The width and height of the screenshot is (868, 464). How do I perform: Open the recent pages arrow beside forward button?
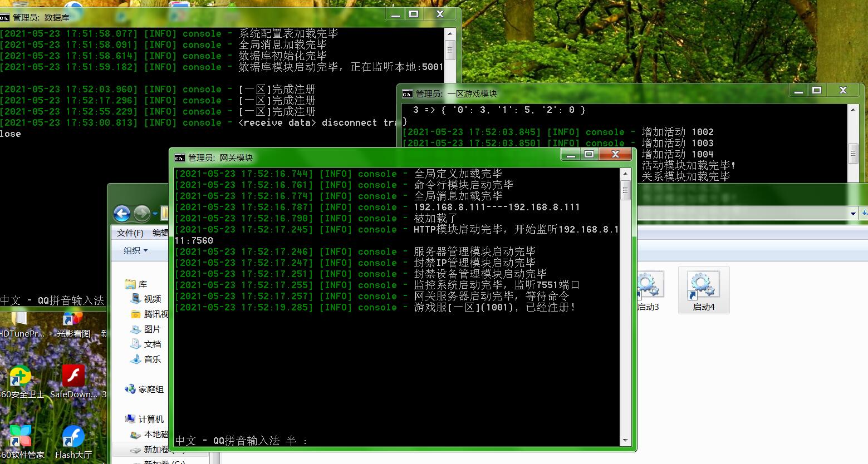[x=155, y=213]
